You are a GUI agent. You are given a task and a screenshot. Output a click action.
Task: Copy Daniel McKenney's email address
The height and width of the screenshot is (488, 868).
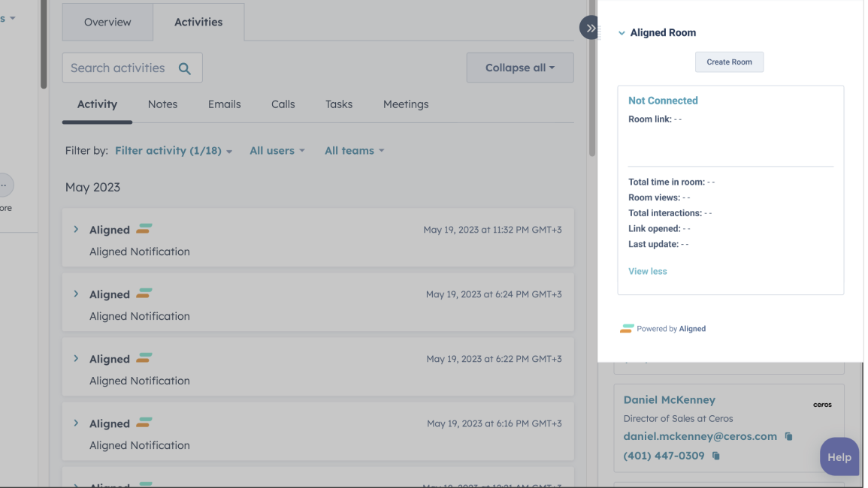click(x=788, y=436)
